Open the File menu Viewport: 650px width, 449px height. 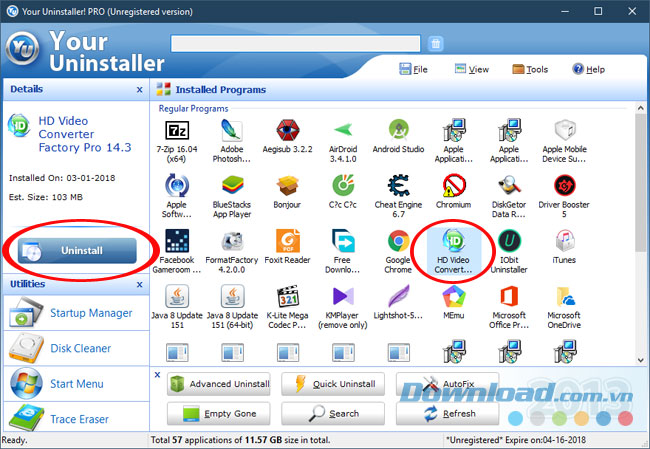pyautogui.click(x=413, y=69)
